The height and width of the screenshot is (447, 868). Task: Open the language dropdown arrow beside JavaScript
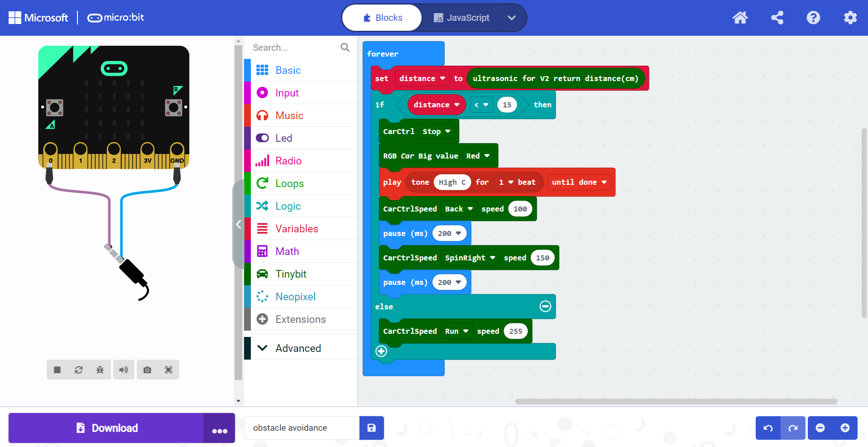512,18
